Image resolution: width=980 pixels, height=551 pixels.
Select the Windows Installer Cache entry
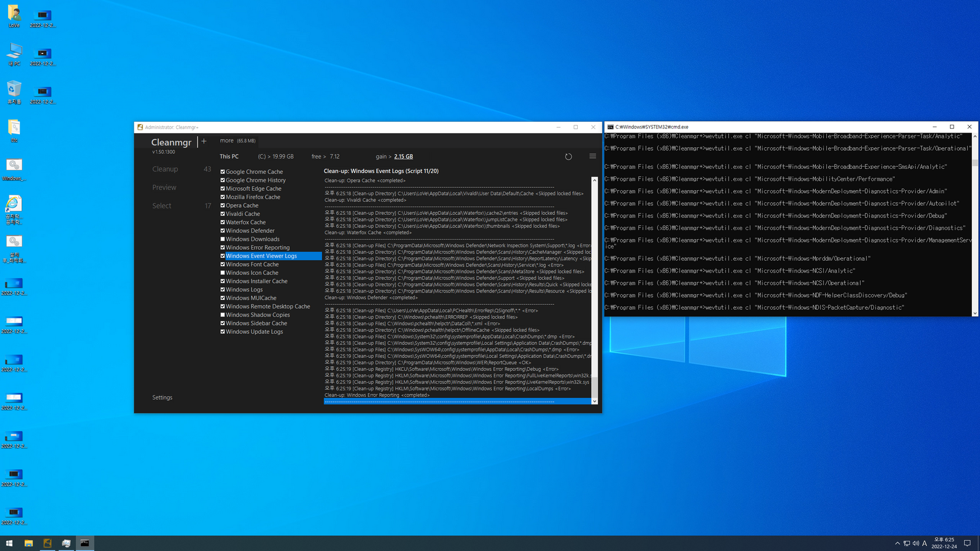[x=257, y=281]
